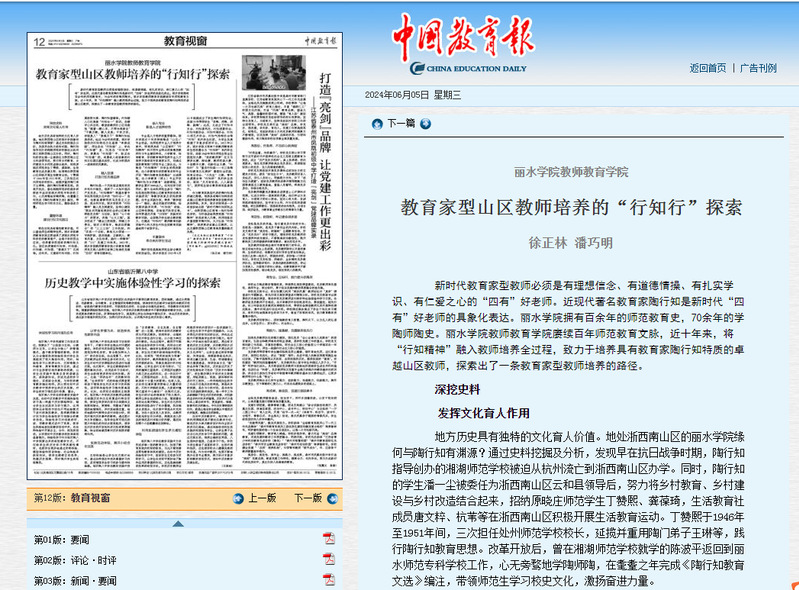
Task: Click the article title 教育家型山区教师培养的"行知行"探索
Action: [571, 207]
